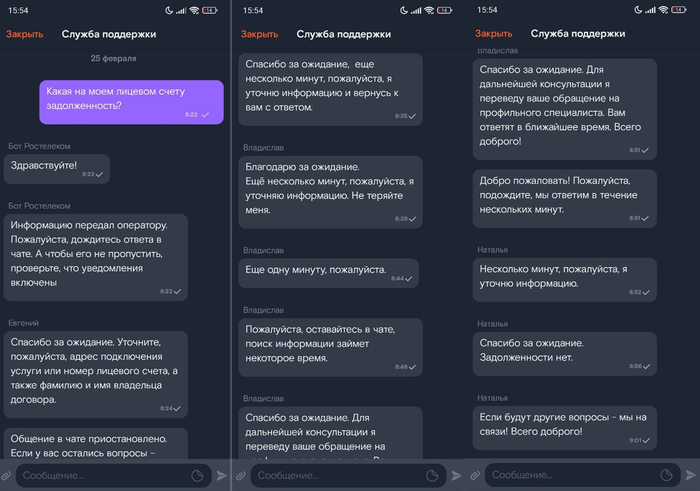The height and width of the screenshot is (491, 700).
Task: Select the message 'Еще одну минуту, пожалуйста'
Action: click(325, 272)
